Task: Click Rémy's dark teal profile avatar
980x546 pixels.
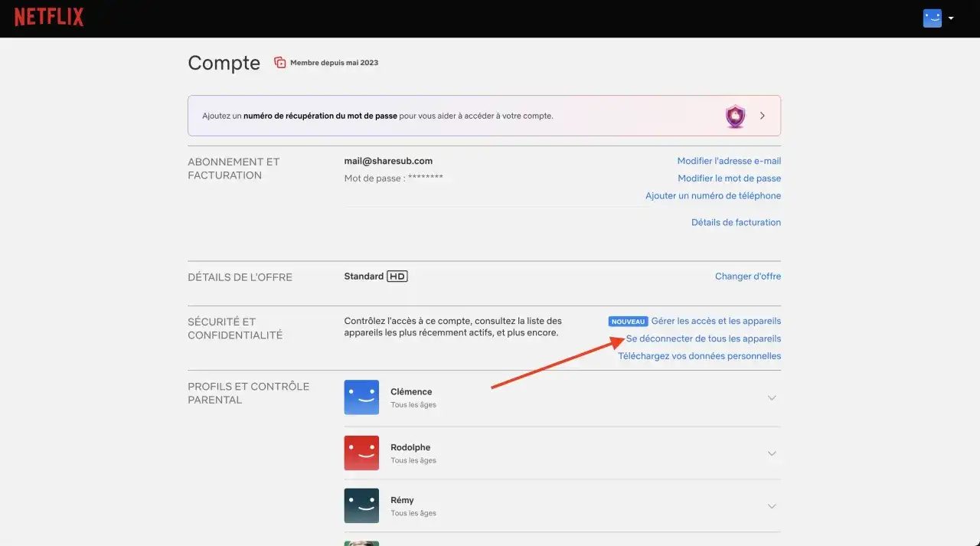Action: pos(361,505)
